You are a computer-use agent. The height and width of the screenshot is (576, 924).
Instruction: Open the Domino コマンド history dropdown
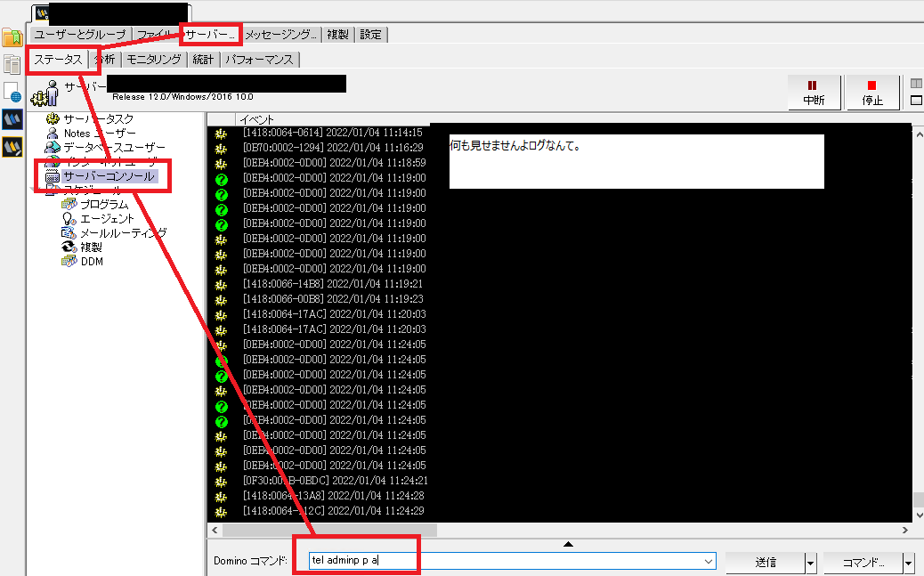[x=709, y=561]
